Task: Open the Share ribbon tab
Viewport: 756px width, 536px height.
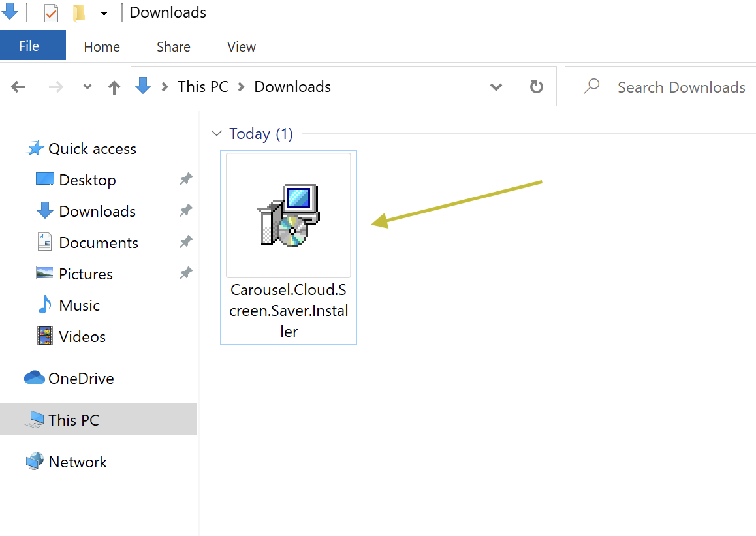Action: click(x=174, y=47)
